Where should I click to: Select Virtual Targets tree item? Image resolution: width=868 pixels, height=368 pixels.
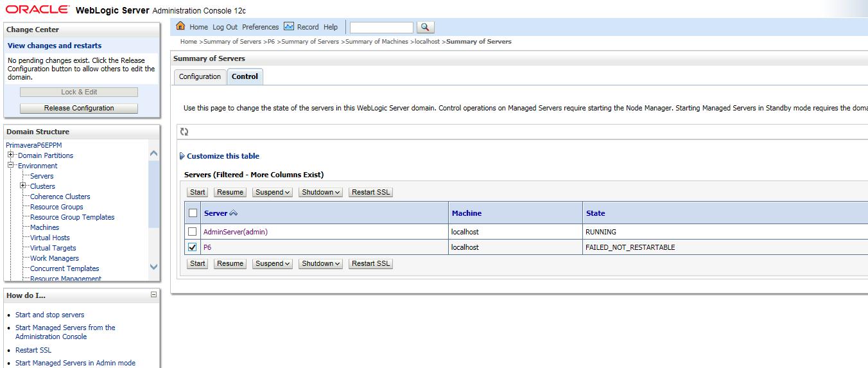(x=53, y=248)
